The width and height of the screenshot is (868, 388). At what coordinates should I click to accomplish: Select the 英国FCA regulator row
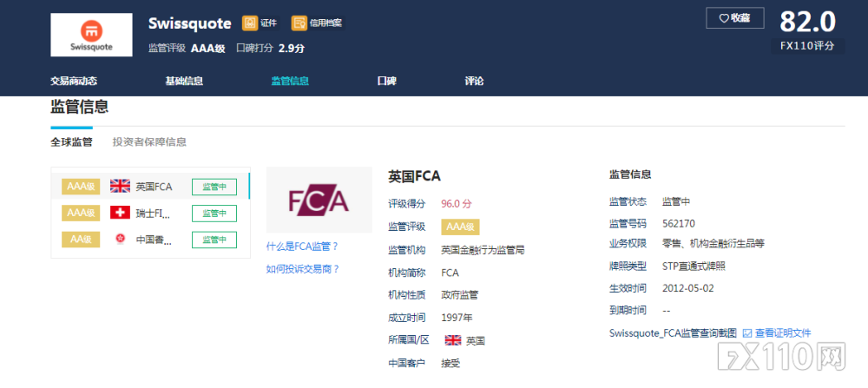point(150,187)
